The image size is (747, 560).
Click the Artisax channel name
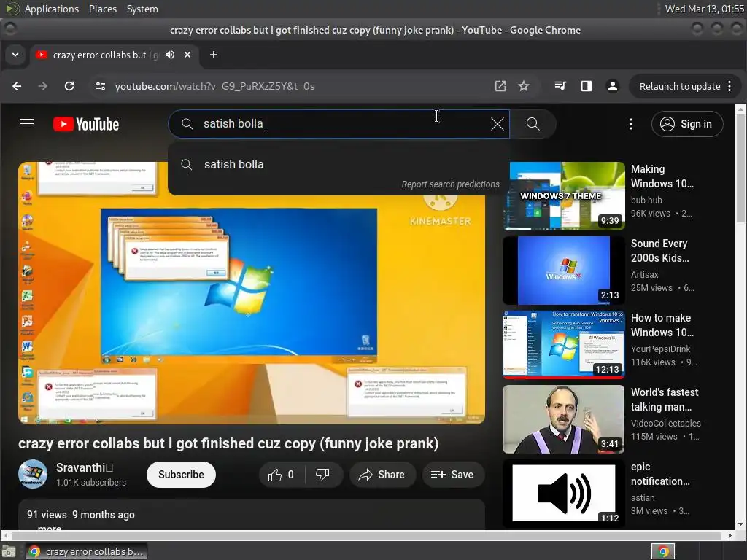point(645,274)
